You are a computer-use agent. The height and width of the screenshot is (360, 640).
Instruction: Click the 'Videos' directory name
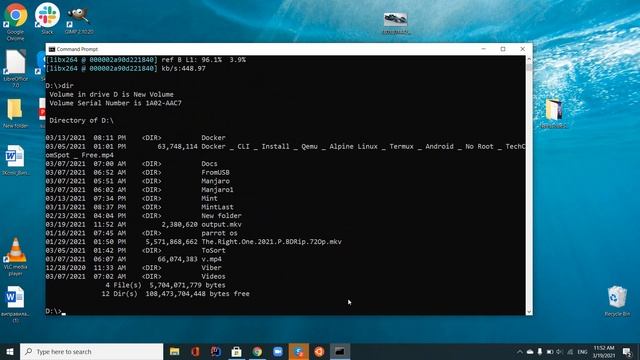tap(213, 276)
